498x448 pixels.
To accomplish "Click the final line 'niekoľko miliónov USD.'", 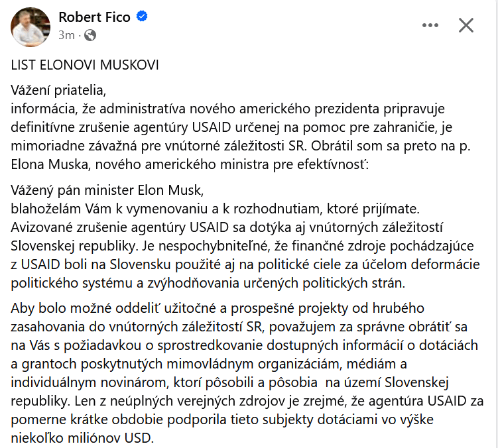I will 82,438.
